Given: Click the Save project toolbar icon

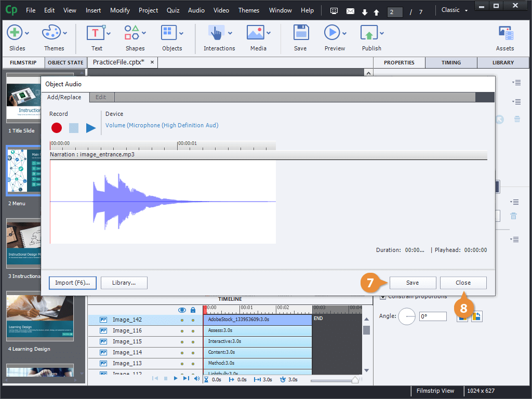Looking at the screenshot, I should pyautogui.click(x=300, y=33).
